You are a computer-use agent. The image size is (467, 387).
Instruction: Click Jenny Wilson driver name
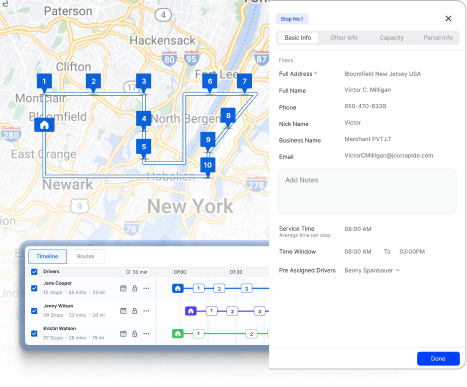pos(58,306)
